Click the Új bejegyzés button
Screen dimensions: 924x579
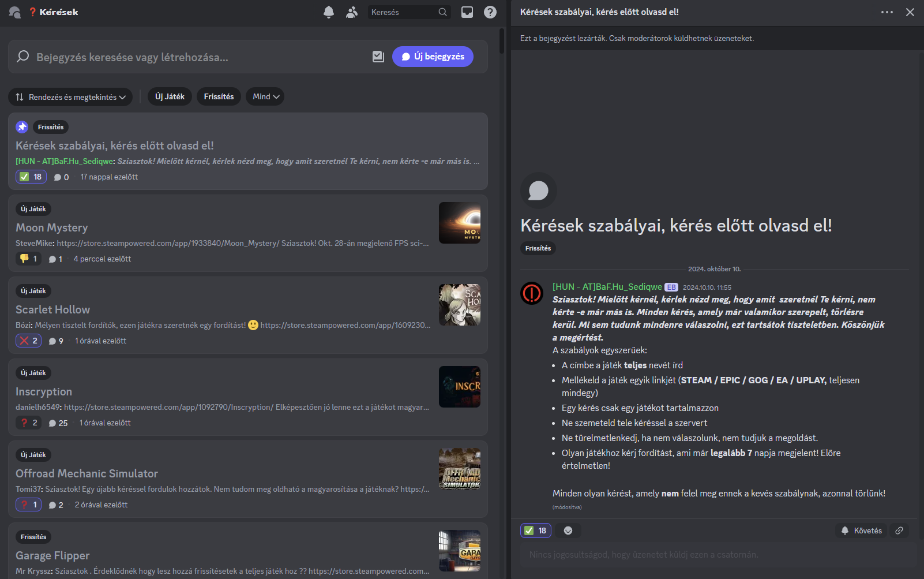433,57
